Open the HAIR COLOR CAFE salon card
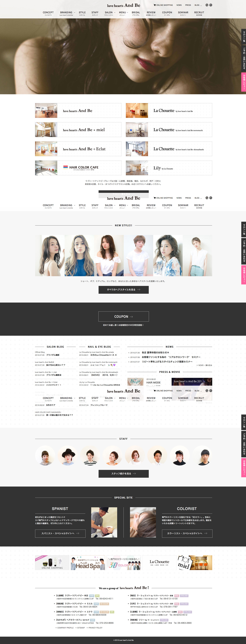 78,168
